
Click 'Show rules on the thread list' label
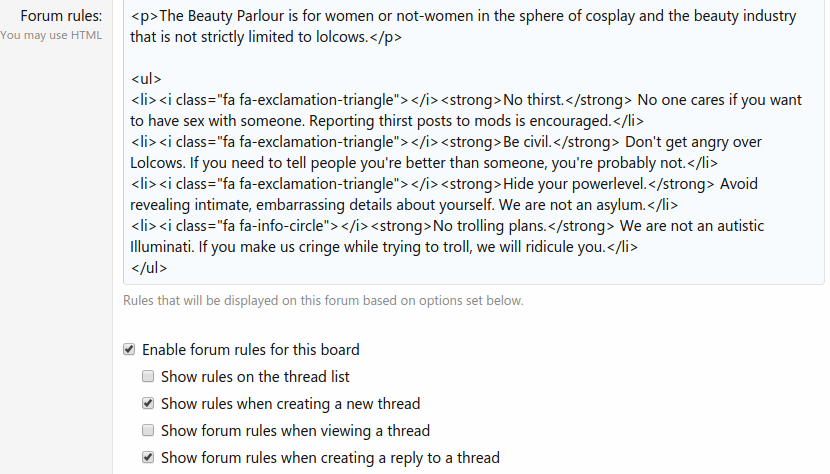(x=255, y=377)
